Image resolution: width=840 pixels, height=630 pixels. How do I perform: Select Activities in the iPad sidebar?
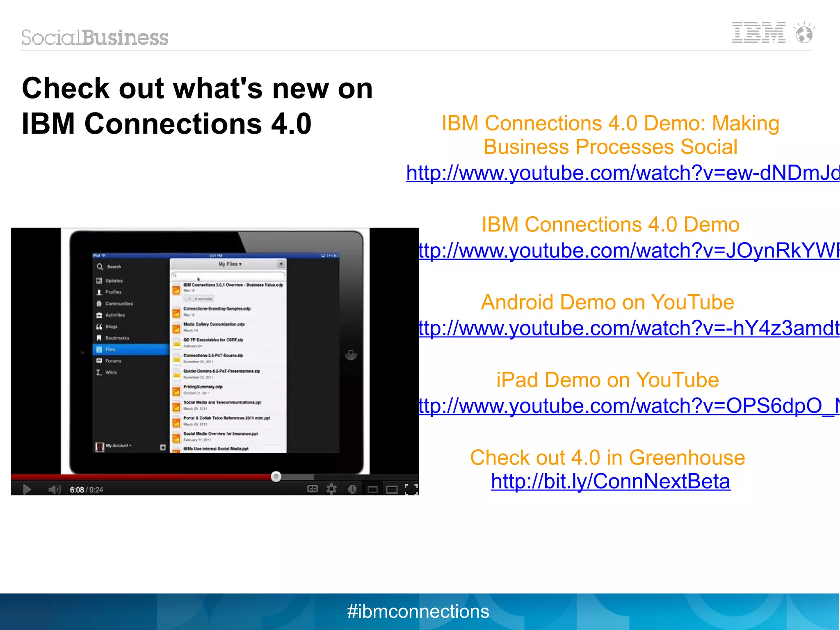[x=130, y=315]
